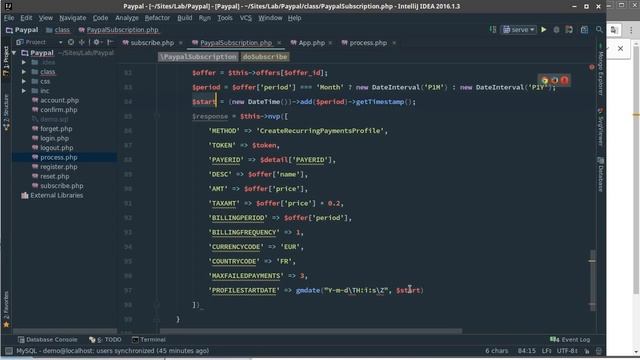The image size is (640, 360).
Task: Click the editor horizontal scrollbar
Action: tap(311, 331)
